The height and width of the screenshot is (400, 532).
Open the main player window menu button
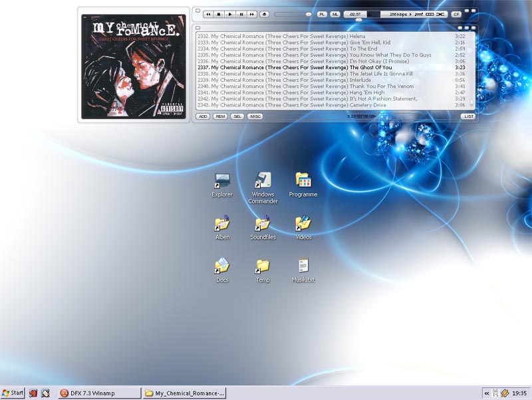coord(198,11)
